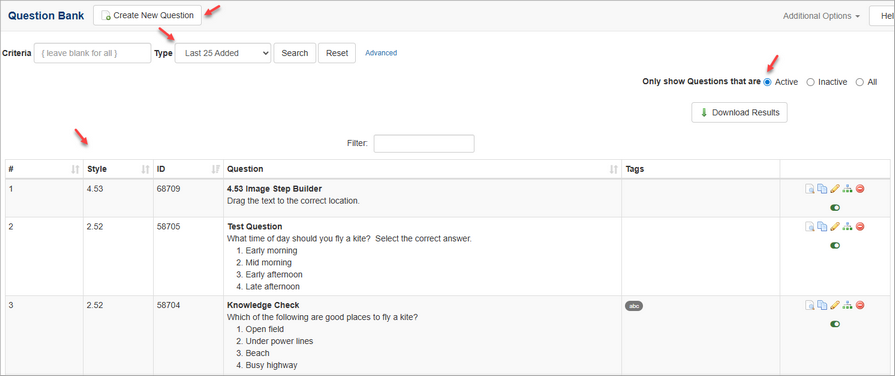
Task: Click the Question Bank heading
Action: 46,15
